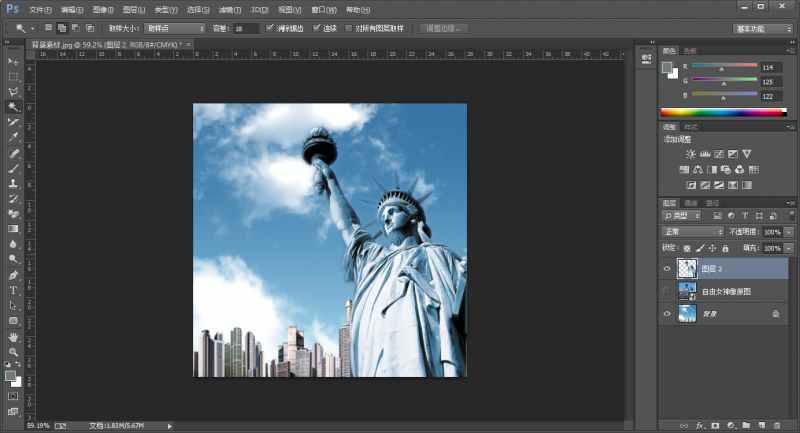The image size is (800, 433).
Task: Choose the Lasso tool
Action: tap(14, 91)
